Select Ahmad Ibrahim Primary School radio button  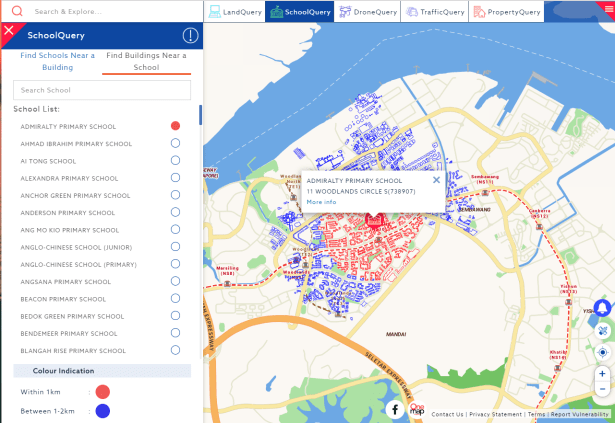click(175, 143)
